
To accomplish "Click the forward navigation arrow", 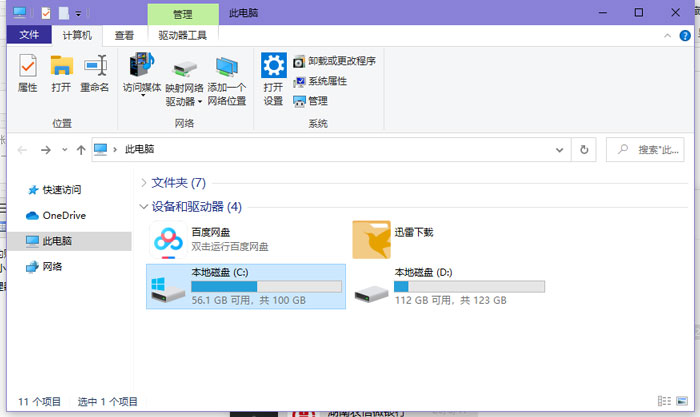I will pos(46,150).
